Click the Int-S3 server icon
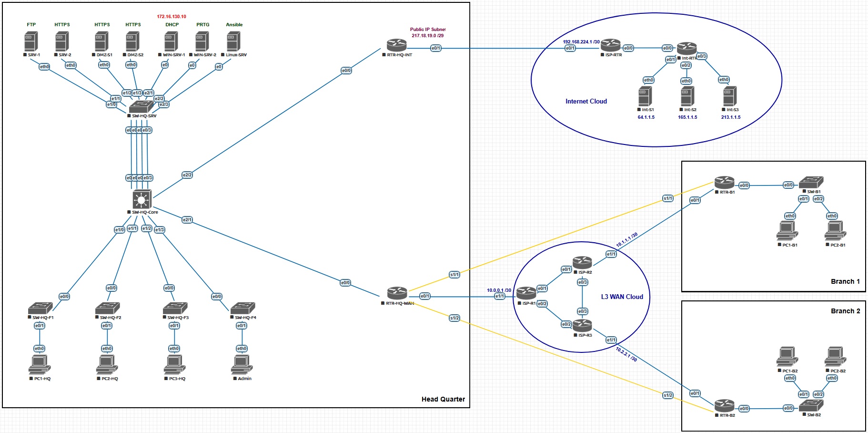 click(730, 96)
